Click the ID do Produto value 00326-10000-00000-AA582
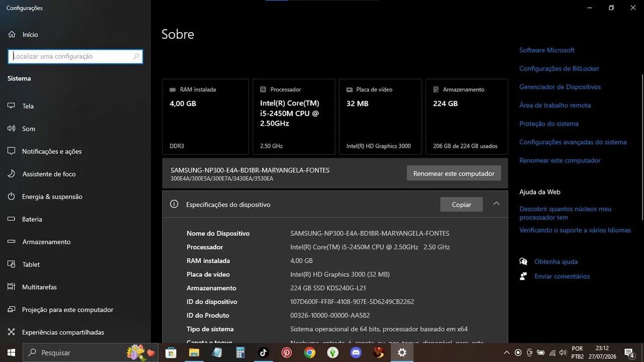This screenshot has width=644, height=362. pos(330,315)
